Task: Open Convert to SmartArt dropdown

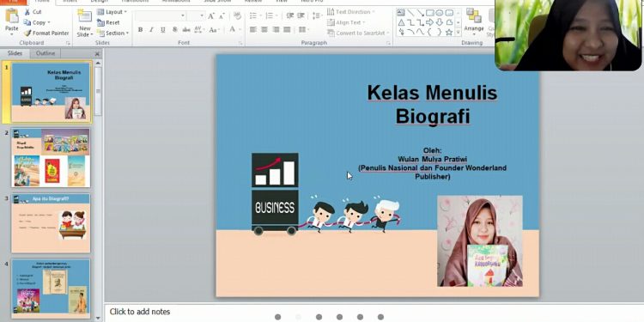Action: (x=358, y=33)
